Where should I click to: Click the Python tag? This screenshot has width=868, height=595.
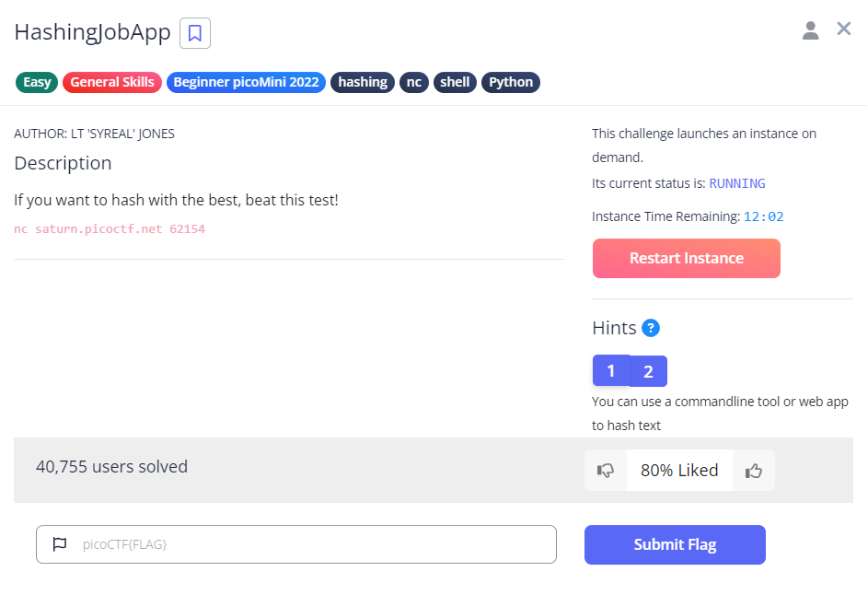(x=511, y=82)
